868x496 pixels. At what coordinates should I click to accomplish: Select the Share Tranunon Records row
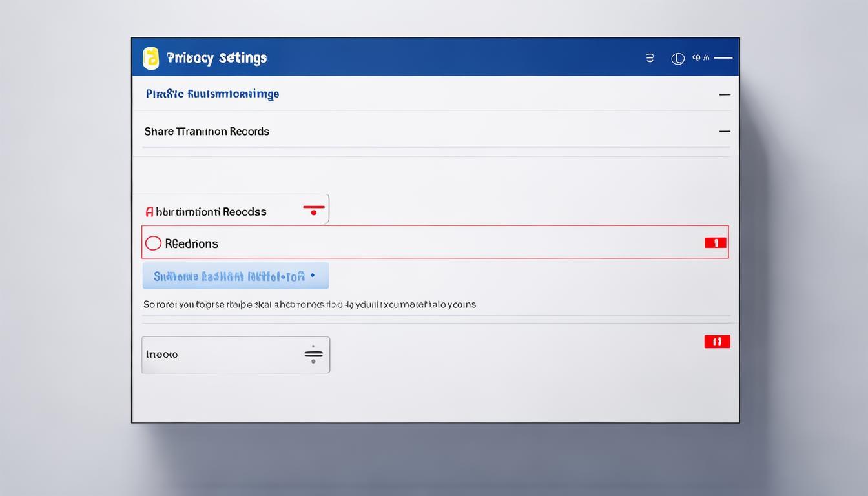click(x=207, y=131)
